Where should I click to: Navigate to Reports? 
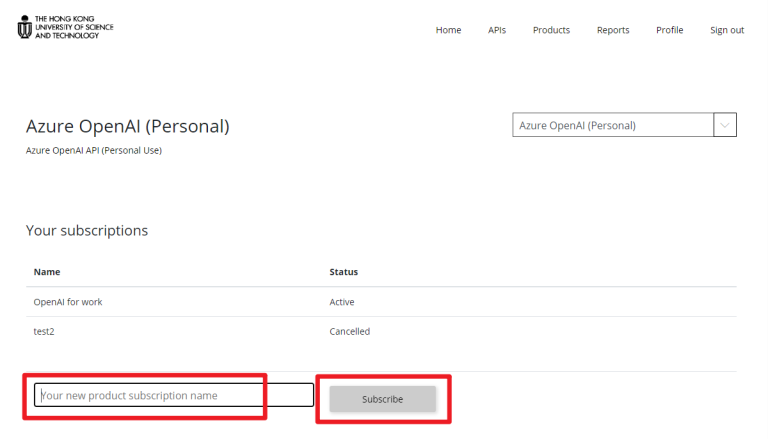pyautogui.click(x=613, y=30)
